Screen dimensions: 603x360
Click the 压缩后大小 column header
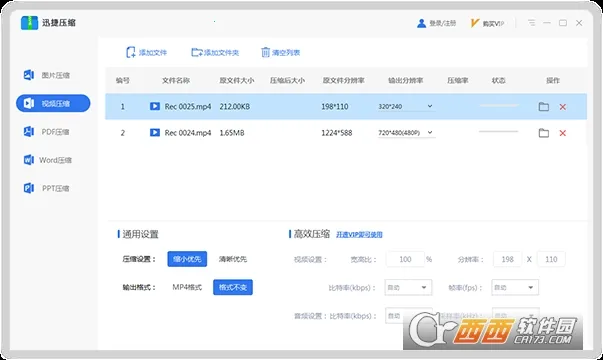click(x=287, y=80)
